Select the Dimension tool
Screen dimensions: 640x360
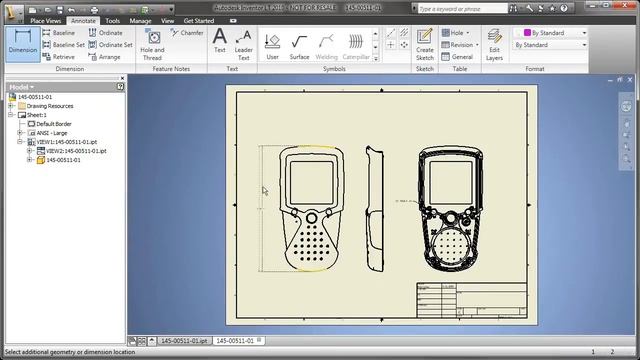click(23, 44)
